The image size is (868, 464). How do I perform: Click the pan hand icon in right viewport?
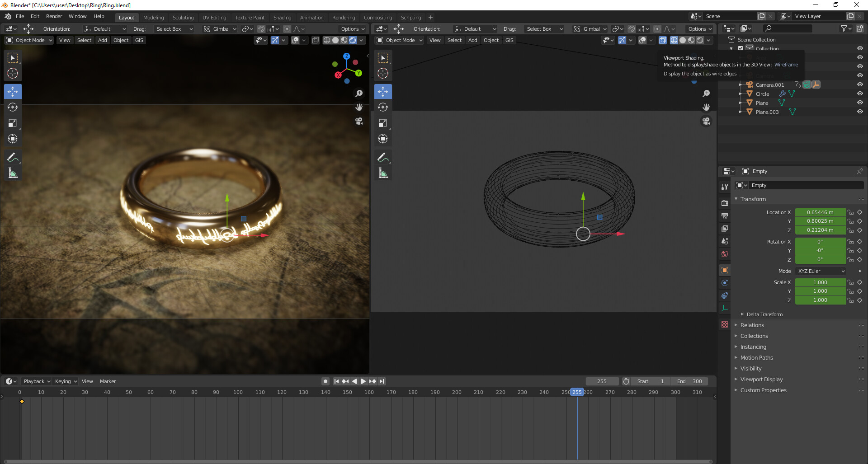click(x=706, y=107)
